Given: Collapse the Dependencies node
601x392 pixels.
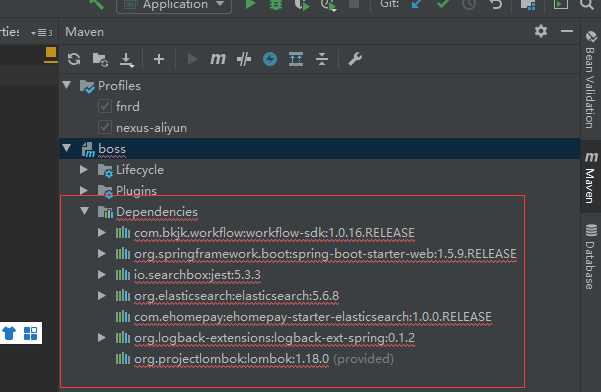Looking at the screenshot, I should pyautogui.click(x=85, y=211).
